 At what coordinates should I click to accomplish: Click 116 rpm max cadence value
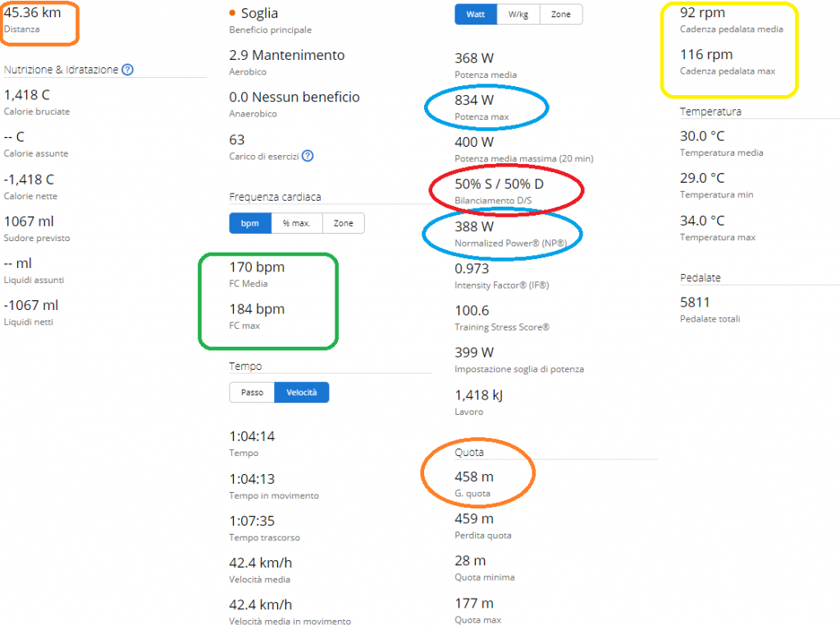(706, 55)
